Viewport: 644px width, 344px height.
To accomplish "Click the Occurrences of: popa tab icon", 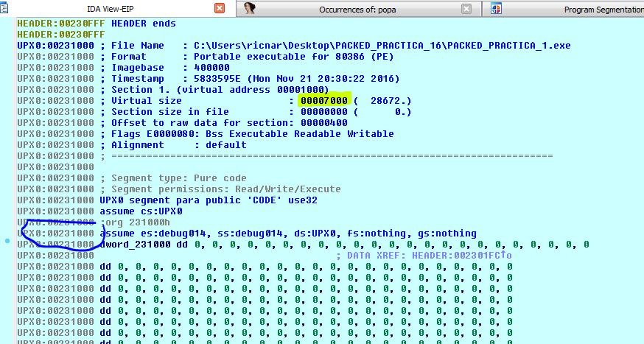I will (251, 9).
